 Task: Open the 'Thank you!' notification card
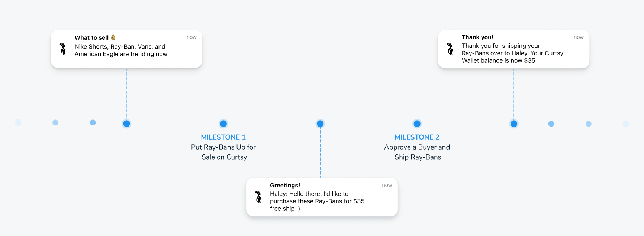click(x=513, y=49)
